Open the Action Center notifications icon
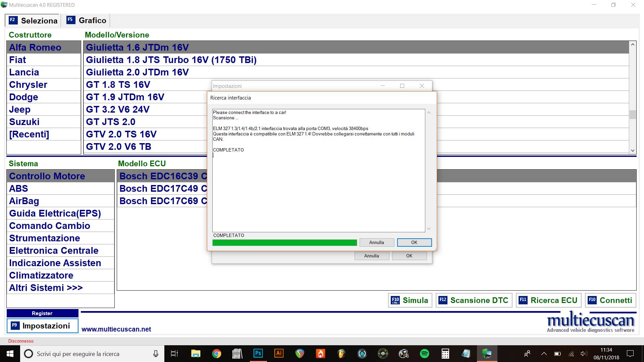 [630, 354]
